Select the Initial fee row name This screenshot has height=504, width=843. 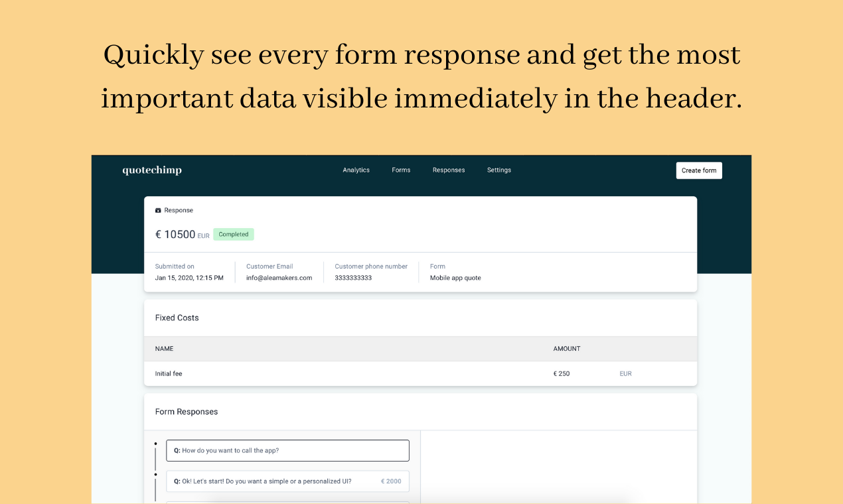point(169,374)
